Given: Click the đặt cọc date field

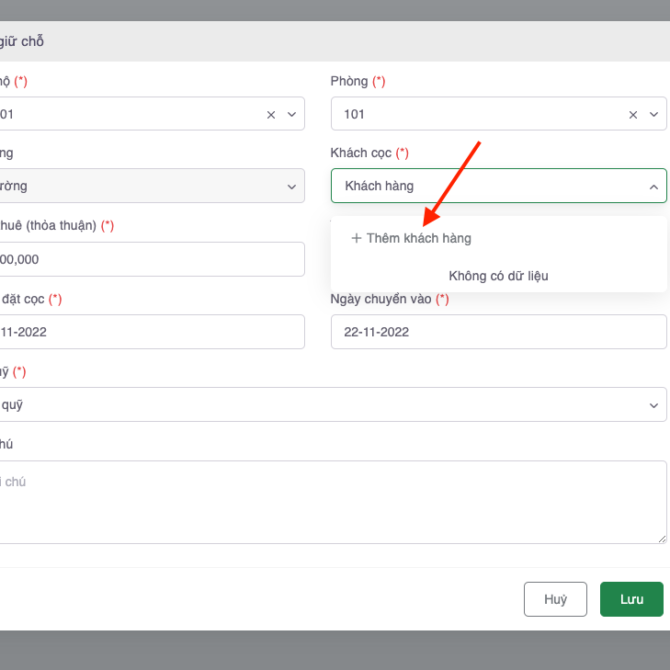Looking at the screenshot, I should (150, 332).
